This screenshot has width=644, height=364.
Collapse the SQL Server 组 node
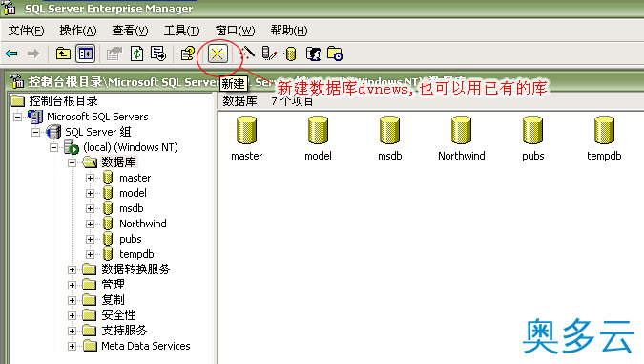35,132
